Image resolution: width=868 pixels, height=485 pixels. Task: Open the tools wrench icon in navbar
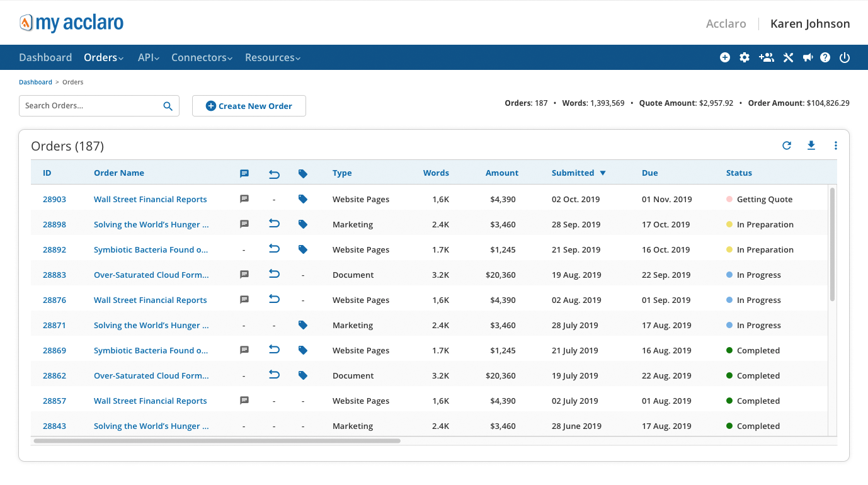point(788,57)
